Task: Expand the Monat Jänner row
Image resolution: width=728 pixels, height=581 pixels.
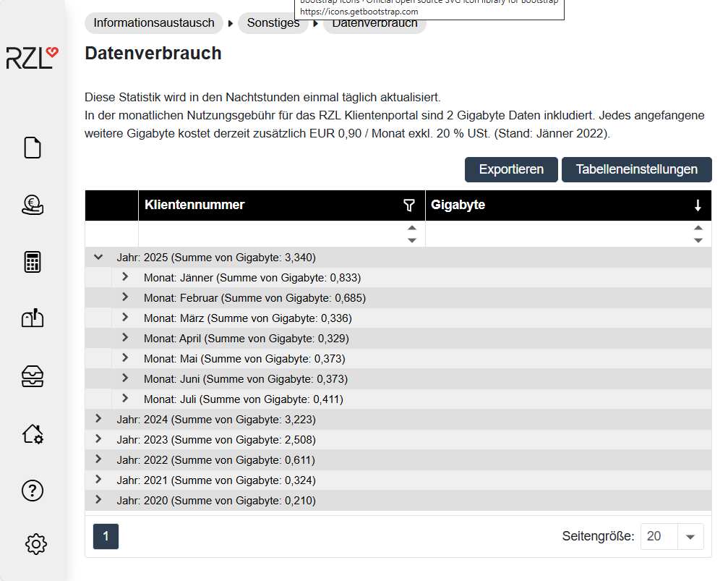Action: 125,277
